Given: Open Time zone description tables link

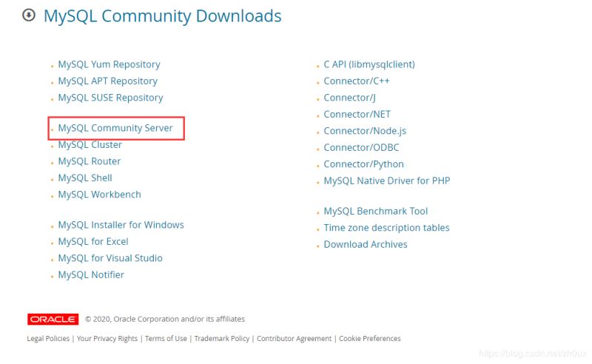Looking at the screenshot, I should [386, 228].
